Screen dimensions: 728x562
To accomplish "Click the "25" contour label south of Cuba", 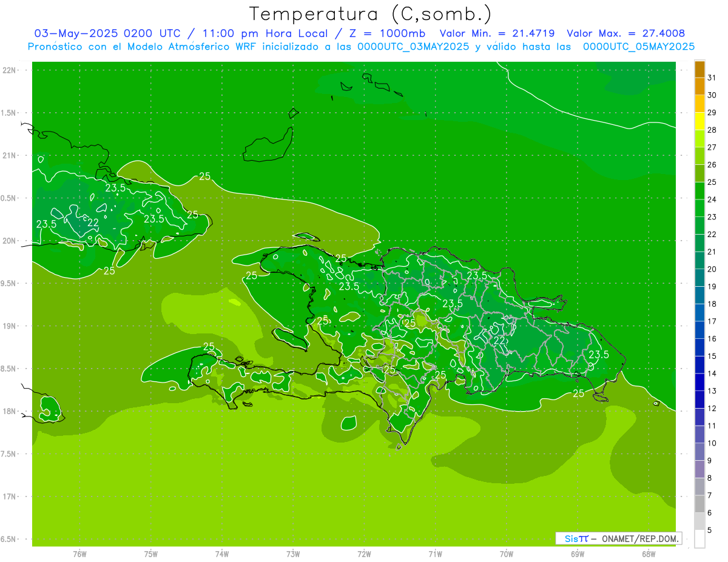I will (109, 271).
